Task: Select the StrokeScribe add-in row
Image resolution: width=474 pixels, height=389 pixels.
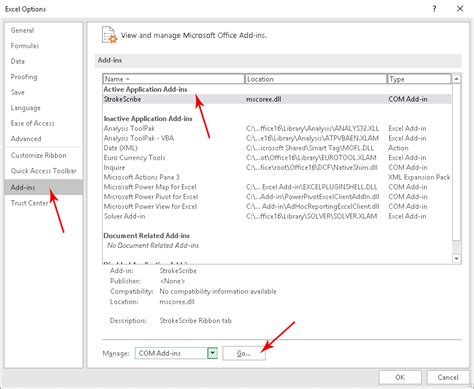Action: 277,99
